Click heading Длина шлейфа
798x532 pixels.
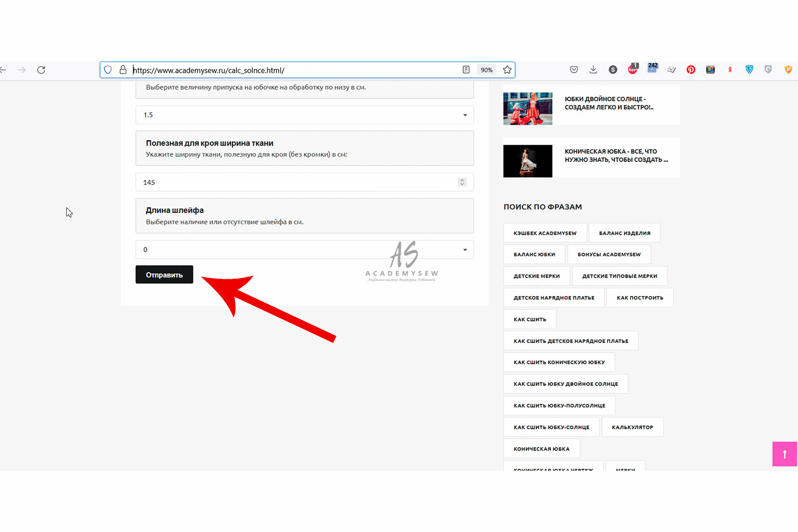tap(175, 210)
